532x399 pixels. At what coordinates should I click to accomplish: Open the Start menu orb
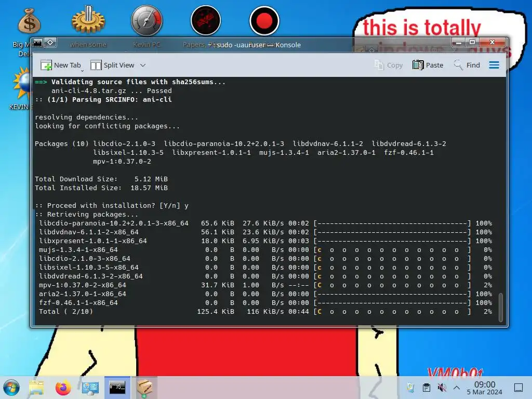tap(11, 388)
